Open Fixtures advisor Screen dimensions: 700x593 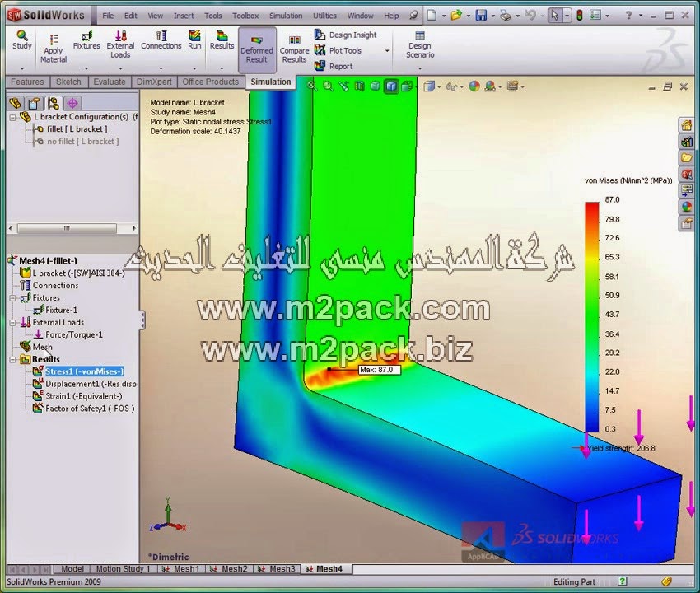tap(86, 40)
